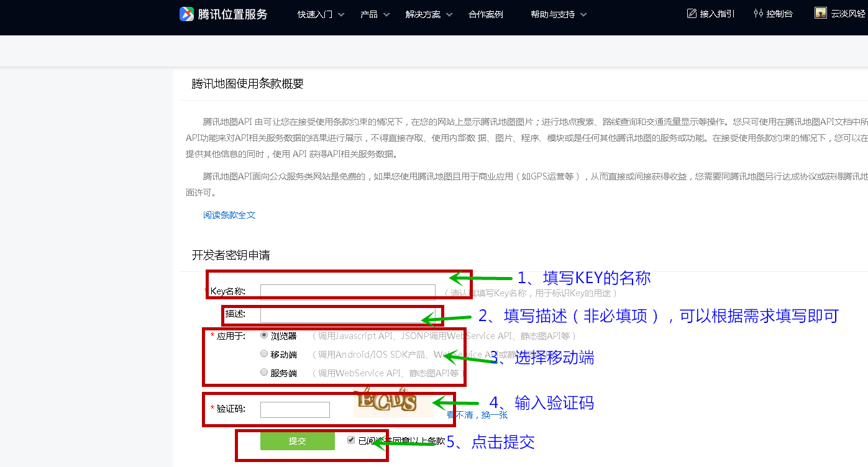Expand the 快速入门 dropdown menu
The width and height of the screenshot is (868, 467).
(x=321, y=14)
